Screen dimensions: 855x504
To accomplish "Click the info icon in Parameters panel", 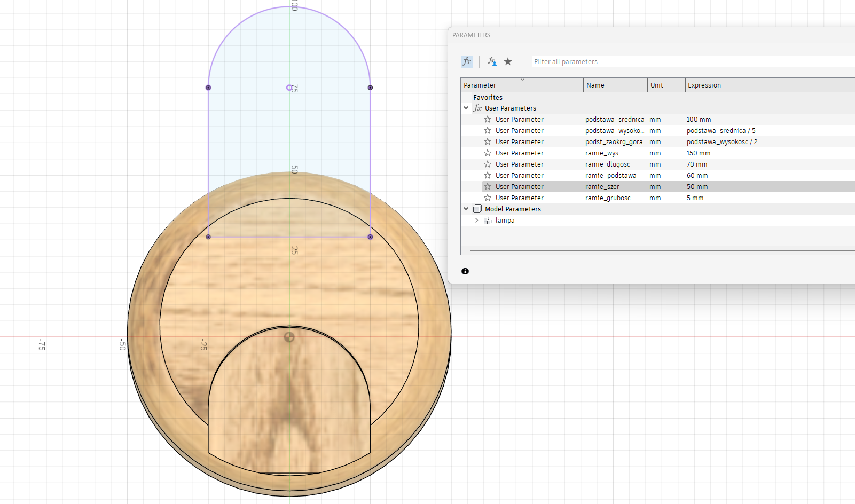I will pyautogui.click(x=465, y=271).
